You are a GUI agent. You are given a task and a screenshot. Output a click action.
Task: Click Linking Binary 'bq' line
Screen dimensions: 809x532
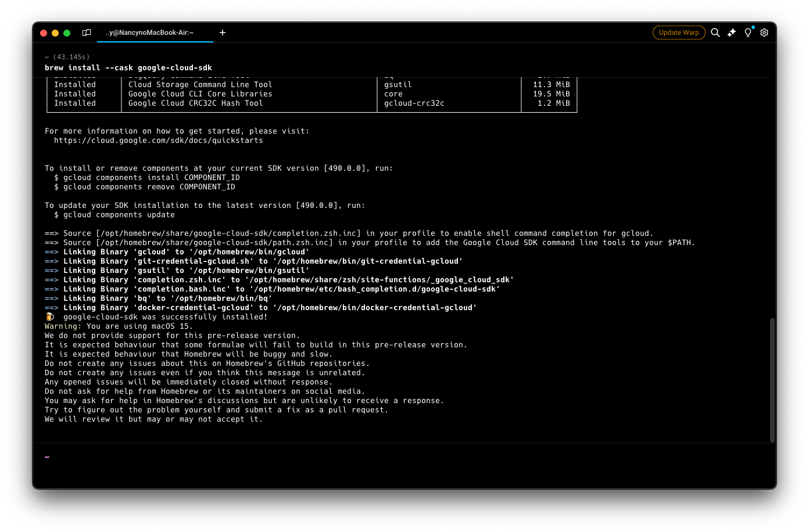[159, 299]
